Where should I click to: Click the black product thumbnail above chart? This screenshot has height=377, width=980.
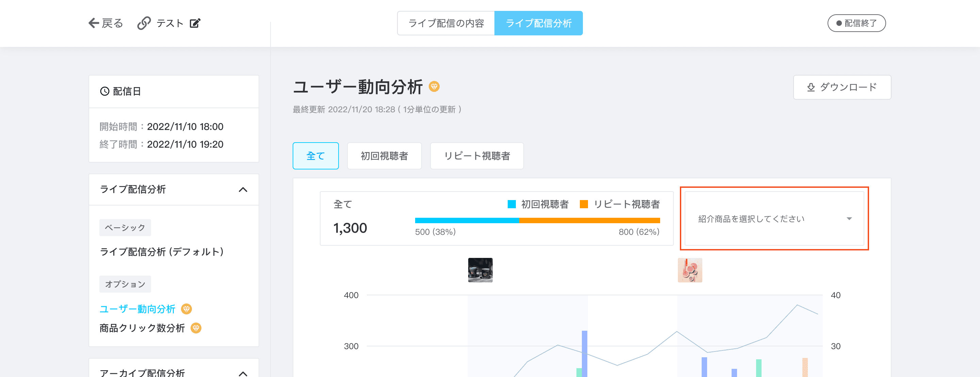click(480, 270)
